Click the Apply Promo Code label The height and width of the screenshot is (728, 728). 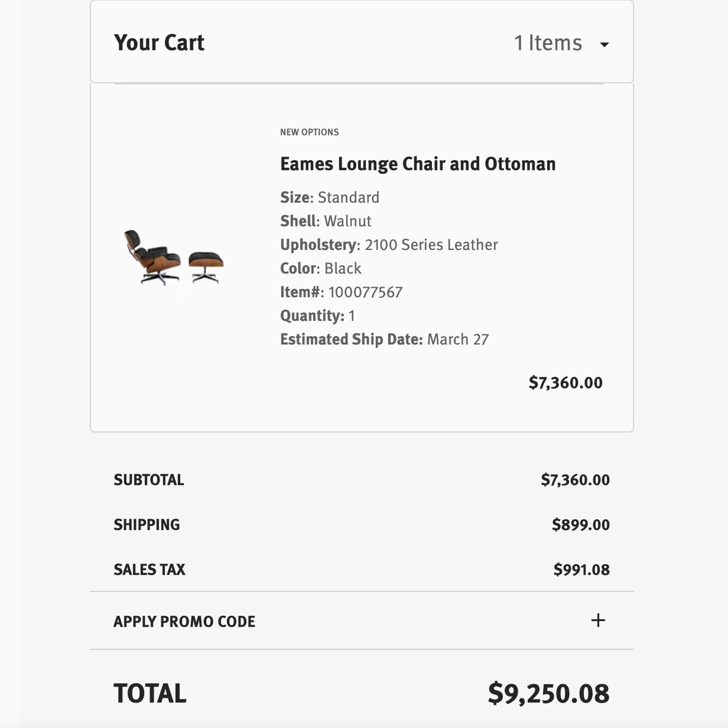click(184, 621)
